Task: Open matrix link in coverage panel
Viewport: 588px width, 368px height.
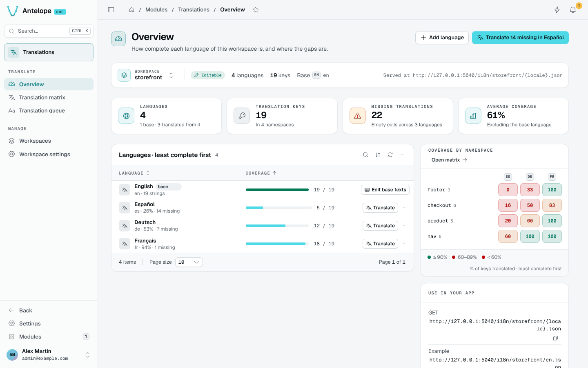Action: pos(449,160)
